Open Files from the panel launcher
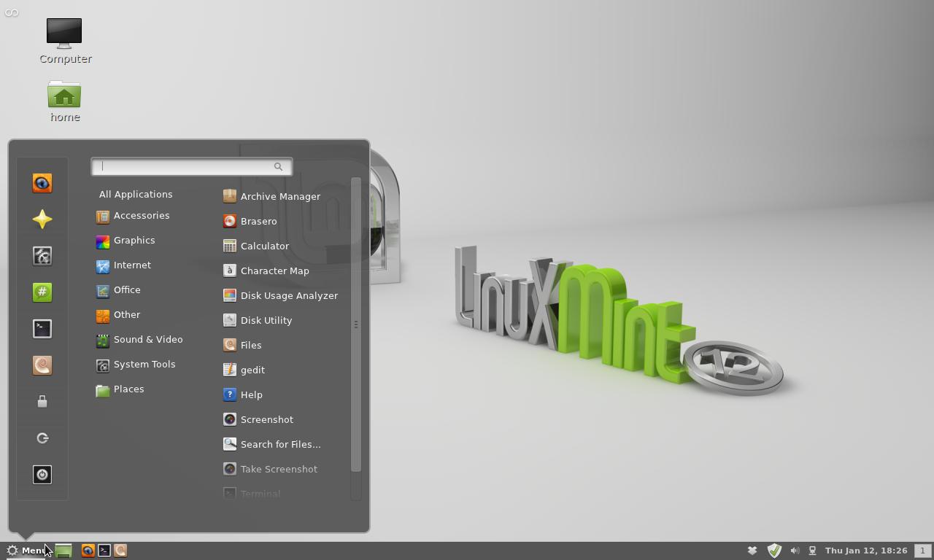Viewport: 934px width, 560px height. click(x=120, y=551)
